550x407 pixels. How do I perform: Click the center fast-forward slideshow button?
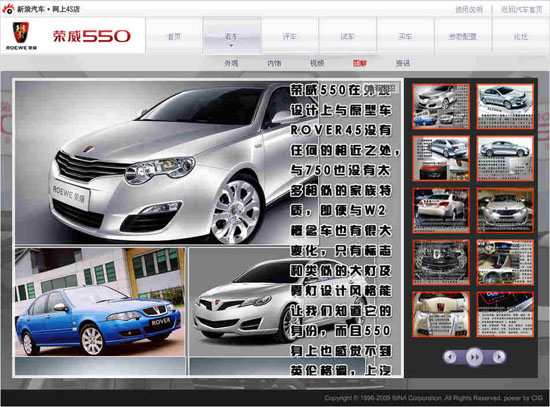[474, 357]
